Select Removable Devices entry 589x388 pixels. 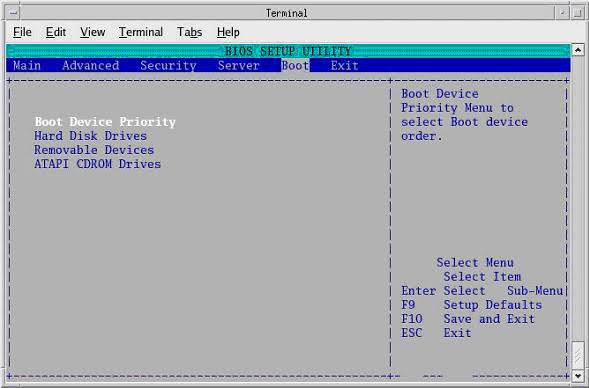94,150
